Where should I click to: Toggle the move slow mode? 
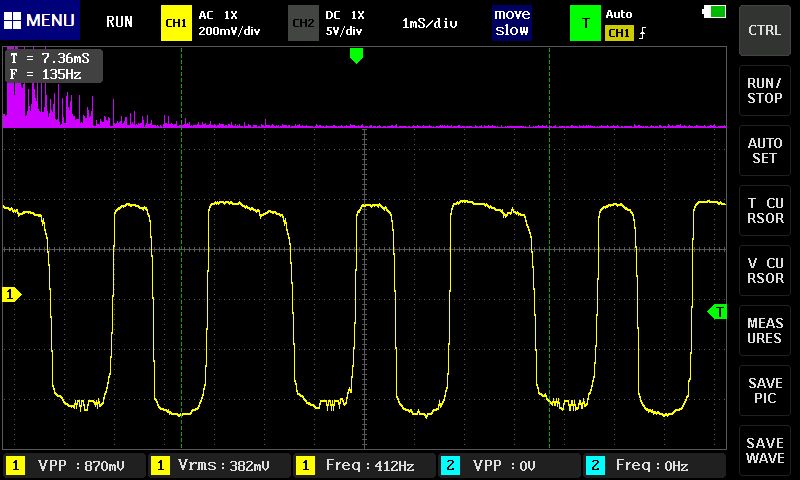click(x=512, y=23)
